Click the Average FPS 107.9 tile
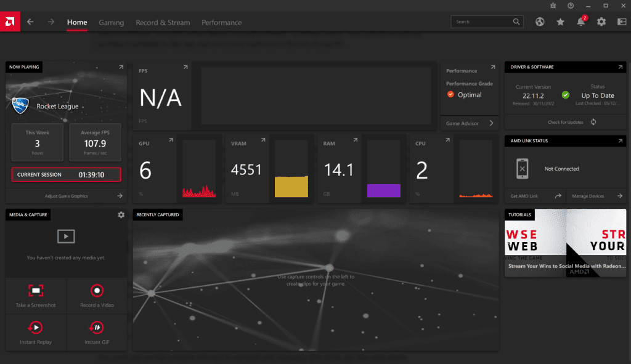 coord(95,142)
